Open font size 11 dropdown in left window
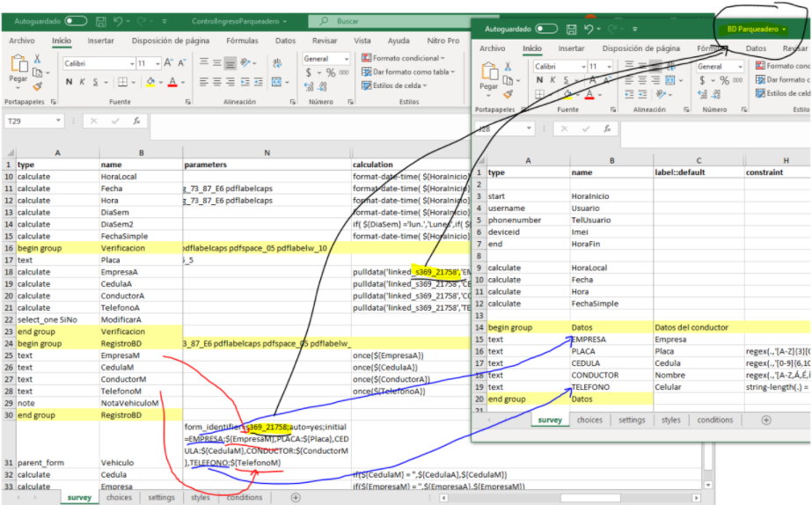The image size is (812, 505). [x=157, y=63]
